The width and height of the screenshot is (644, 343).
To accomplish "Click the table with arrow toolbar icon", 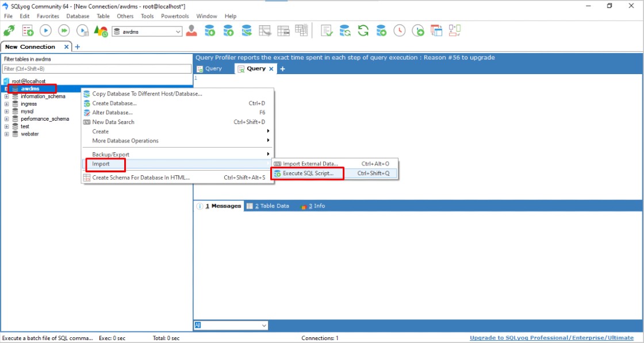I will pyautogui.click(x=265, y=31).
